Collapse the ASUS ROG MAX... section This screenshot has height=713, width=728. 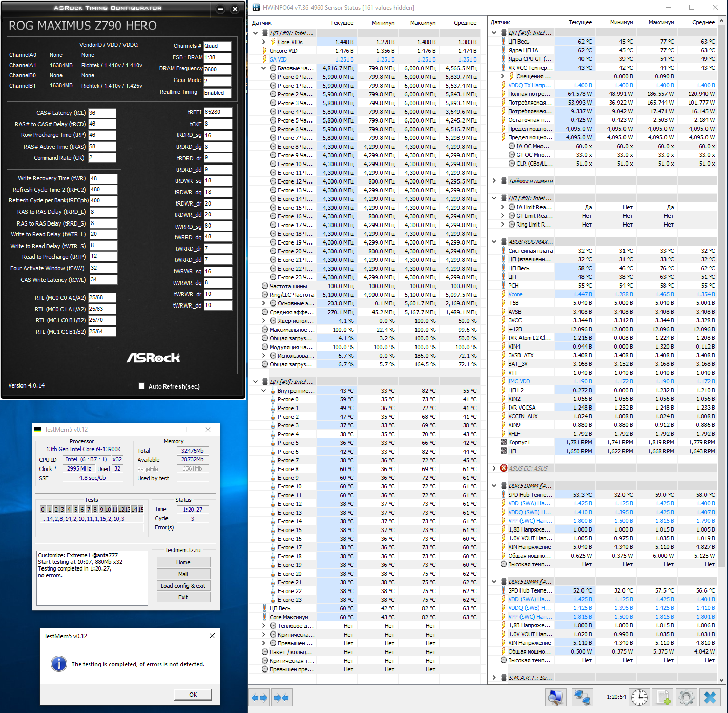[494, 242]
